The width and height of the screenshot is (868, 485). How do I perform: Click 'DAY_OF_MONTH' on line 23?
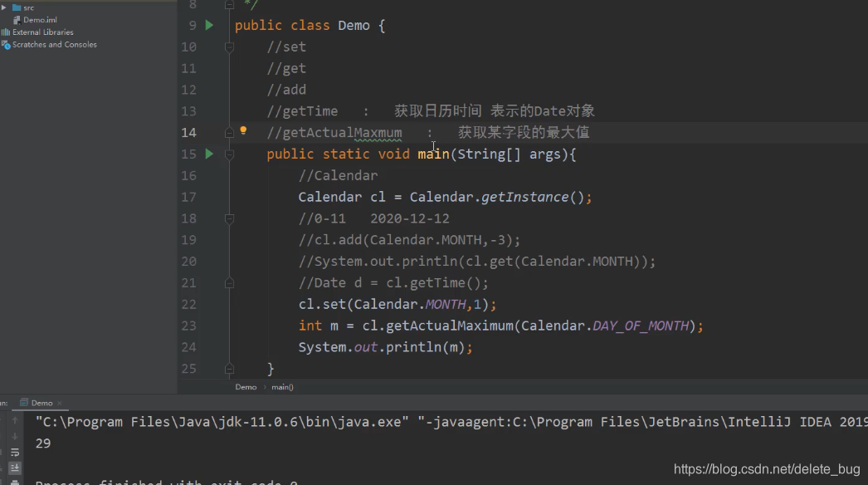(641, 326)
